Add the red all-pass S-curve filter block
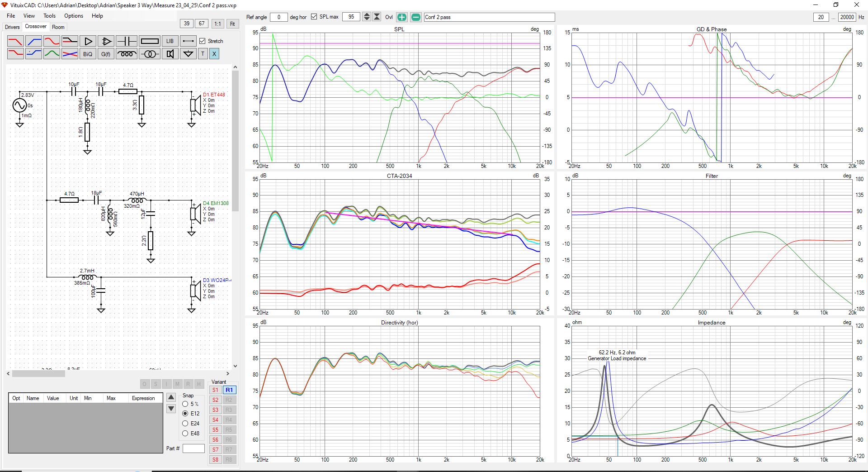 [52, 41]
